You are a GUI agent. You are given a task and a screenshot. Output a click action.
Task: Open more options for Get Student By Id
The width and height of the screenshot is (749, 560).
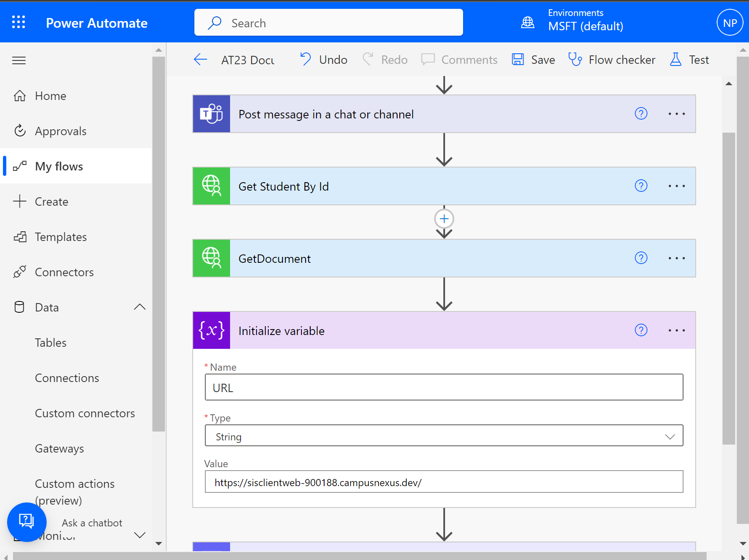tap(677, 186)
